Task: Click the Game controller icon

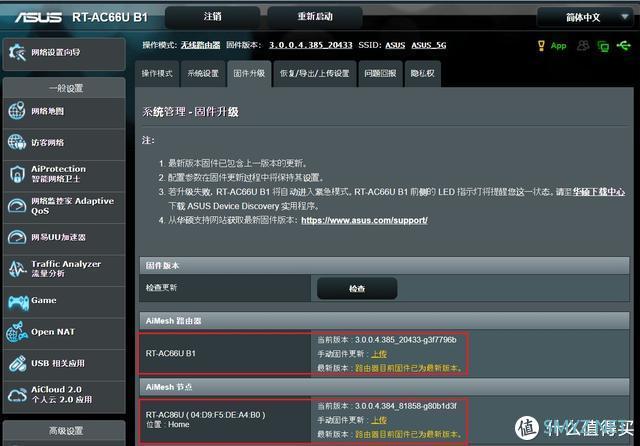Action: tap(18, 302)
